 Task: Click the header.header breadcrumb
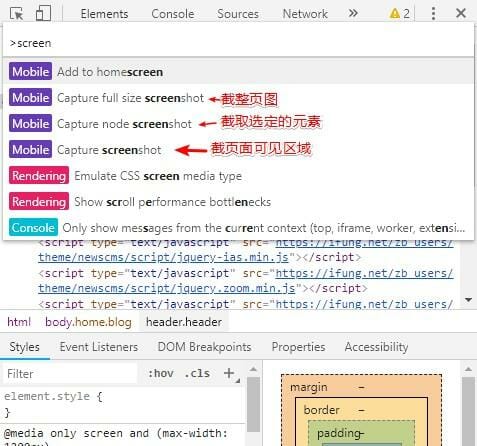tap(184, 322)
